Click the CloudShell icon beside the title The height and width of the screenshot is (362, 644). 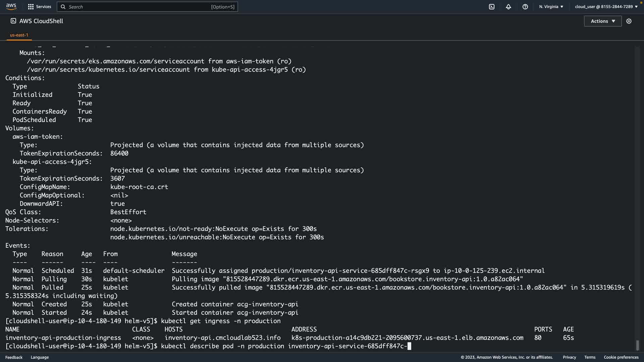tap(13, 21)
